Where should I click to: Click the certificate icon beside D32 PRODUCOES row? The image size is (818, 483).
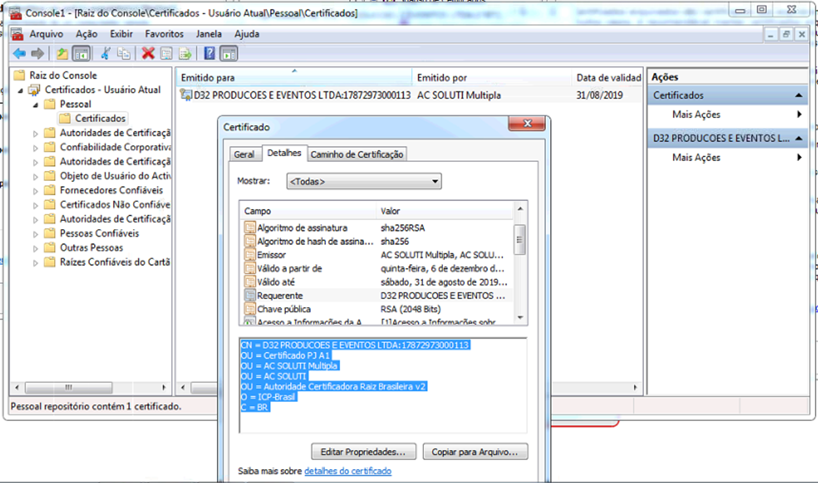point(186,95)
